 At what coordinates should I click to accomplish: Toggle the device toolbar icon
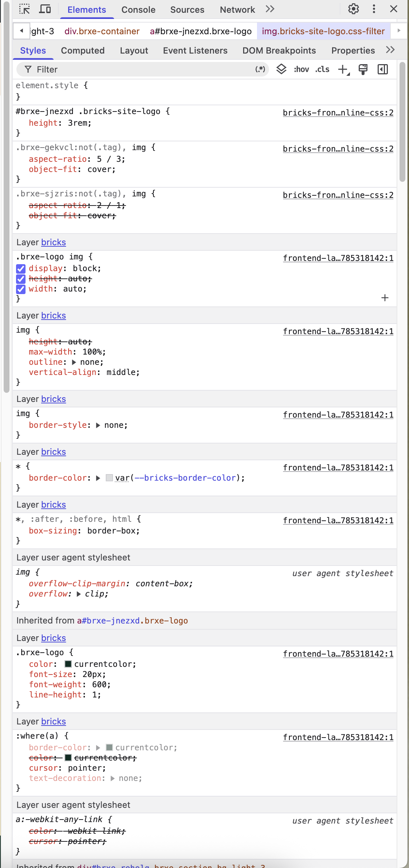45,9
